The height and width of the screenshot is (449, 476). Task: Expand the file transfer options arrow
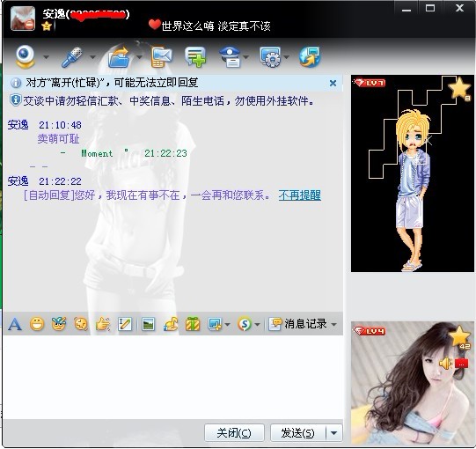pyautogui.click(x=139, y=57)
